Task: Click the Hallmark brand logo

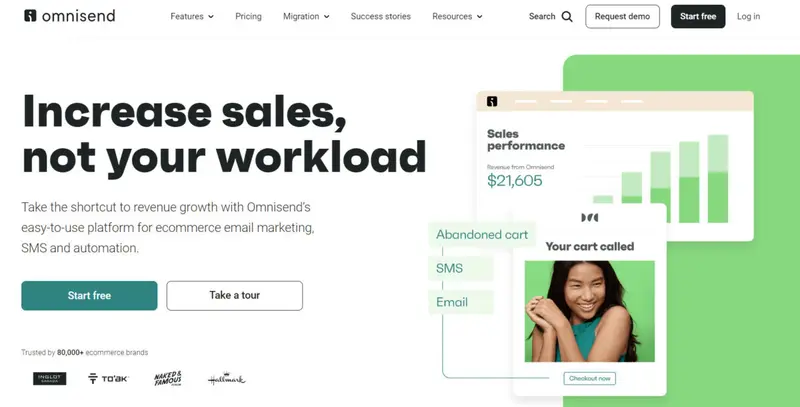Action: click(227, 378)
